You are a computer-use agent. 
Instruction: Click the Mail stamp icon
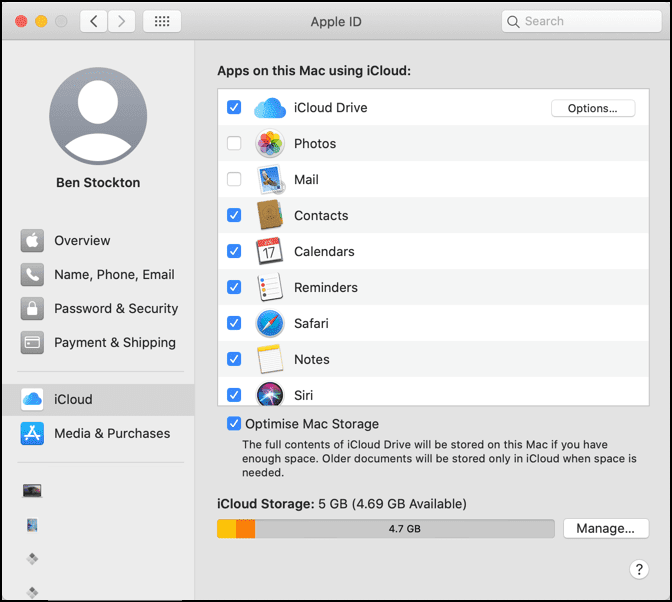(270, 179)
